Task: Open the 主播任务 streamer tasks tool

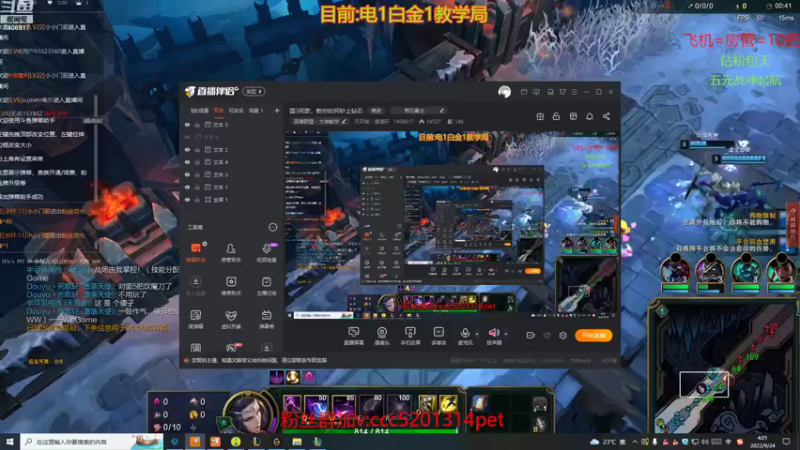Action: tap(266, 286)
